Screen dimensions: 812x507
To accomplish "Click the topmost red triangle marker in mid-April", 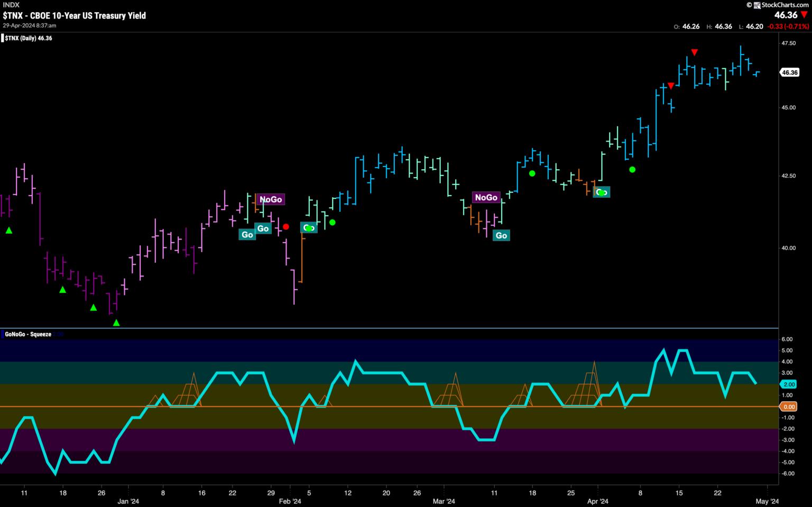I will 695,52.
